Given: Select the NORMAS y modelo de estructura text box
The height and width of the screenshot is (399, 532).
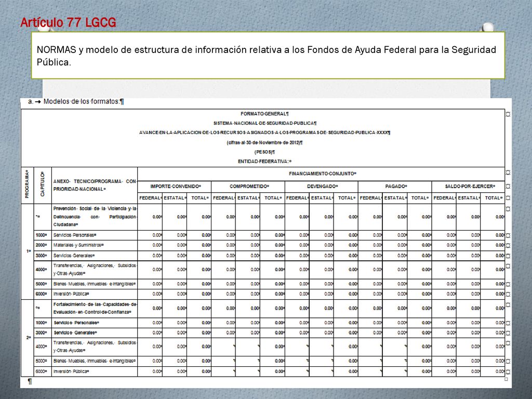Looking at the screenshot, I should point(268,56).
